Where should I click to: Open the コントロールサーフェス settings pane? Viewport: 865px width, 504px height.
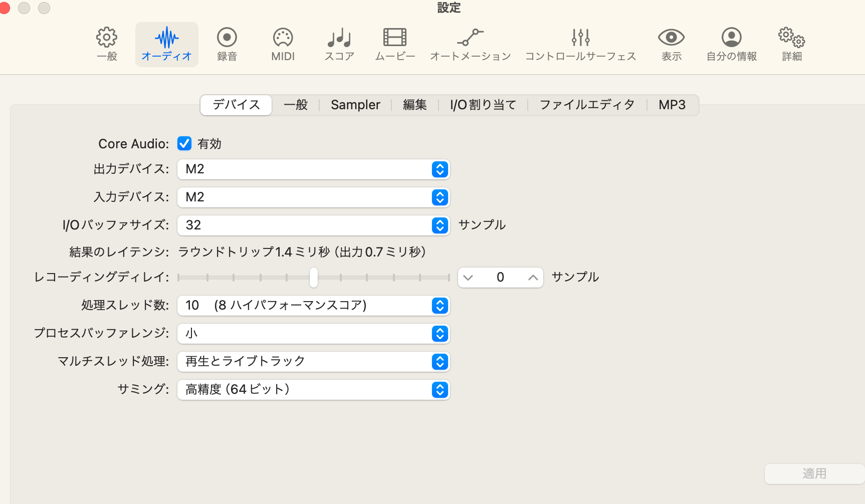[580, 44]
